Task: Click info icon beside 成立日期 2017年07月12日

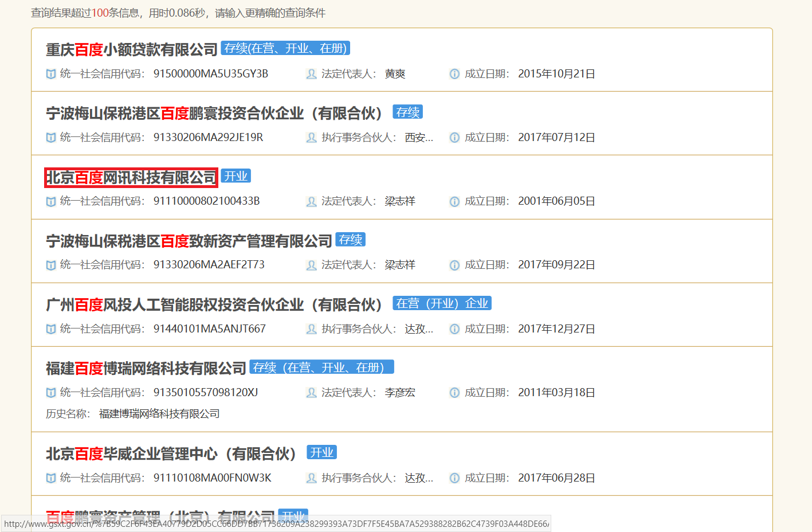Action: coord(454,138)
